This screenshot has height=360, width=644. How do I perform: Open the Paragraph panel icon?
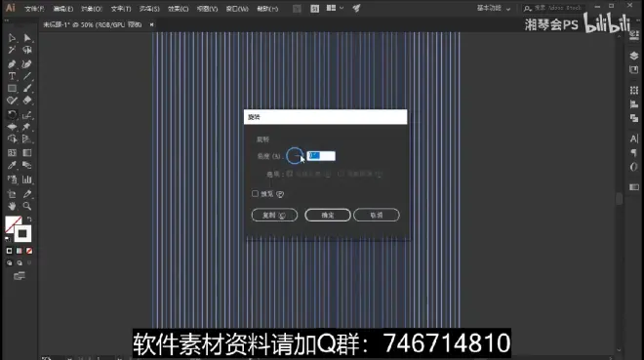tap(633, 153)
